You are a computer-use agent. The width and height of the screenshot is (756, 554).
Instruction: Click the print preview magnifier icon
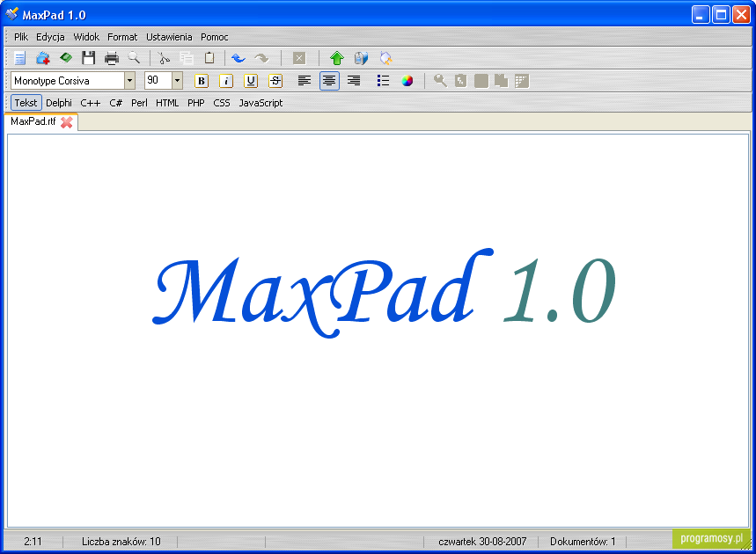[134, 58]
